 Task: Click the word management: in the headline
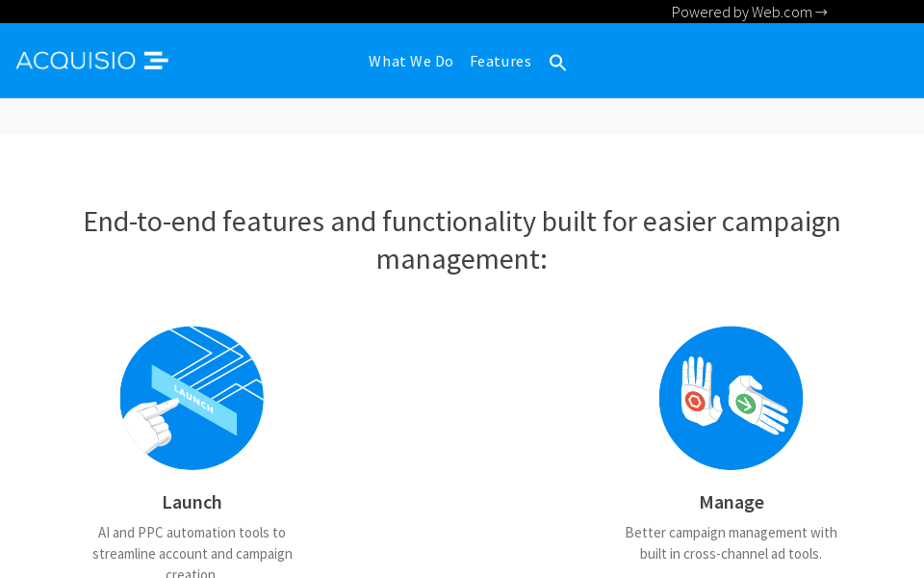462,259
